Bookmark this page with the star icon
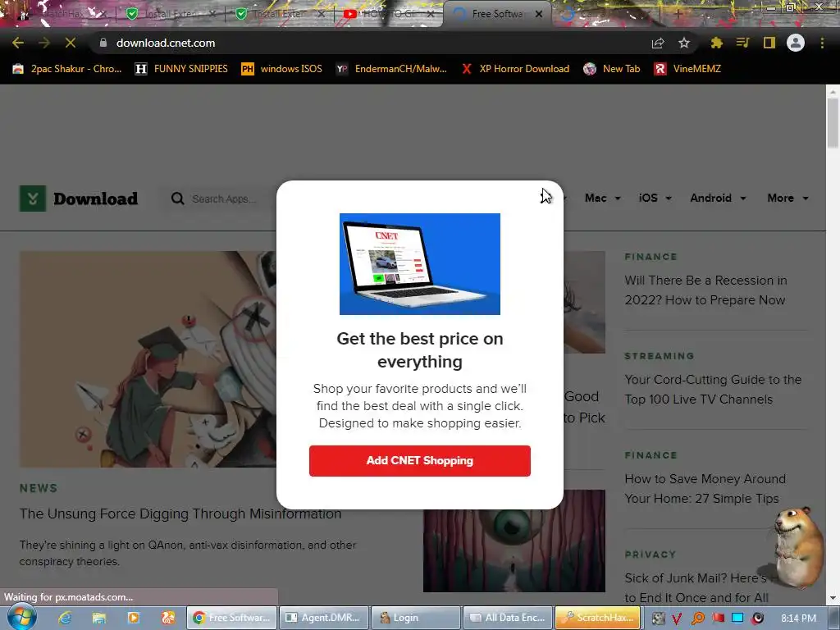The height and width of the screenshot is (630, 840). pyautogui.click(x=684, y=43)
